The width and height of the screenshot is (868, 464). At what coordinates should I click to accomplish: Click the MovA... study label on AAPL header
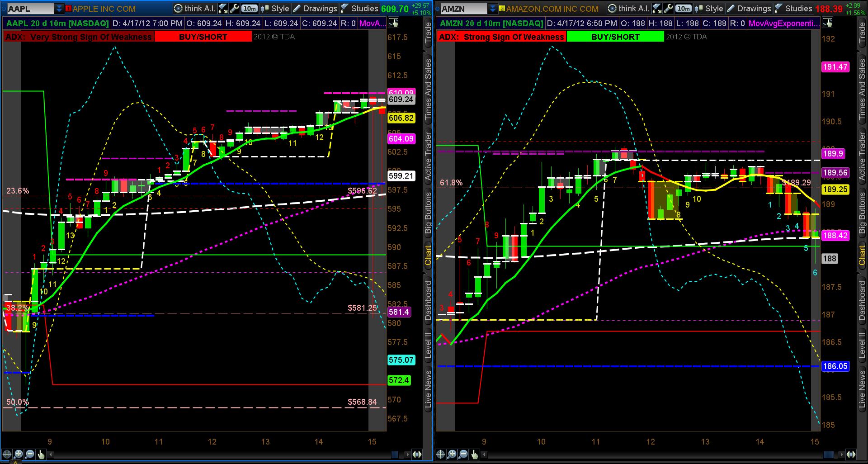pyautogui.click(x=373, y=23)
